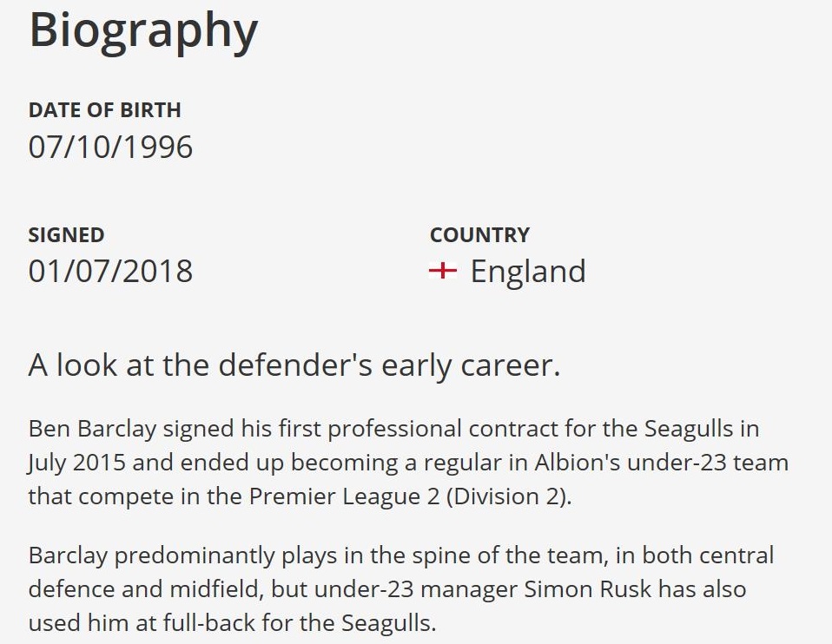Click the England country text
This screenshot has height=644, width=832.
coord(528,272)
